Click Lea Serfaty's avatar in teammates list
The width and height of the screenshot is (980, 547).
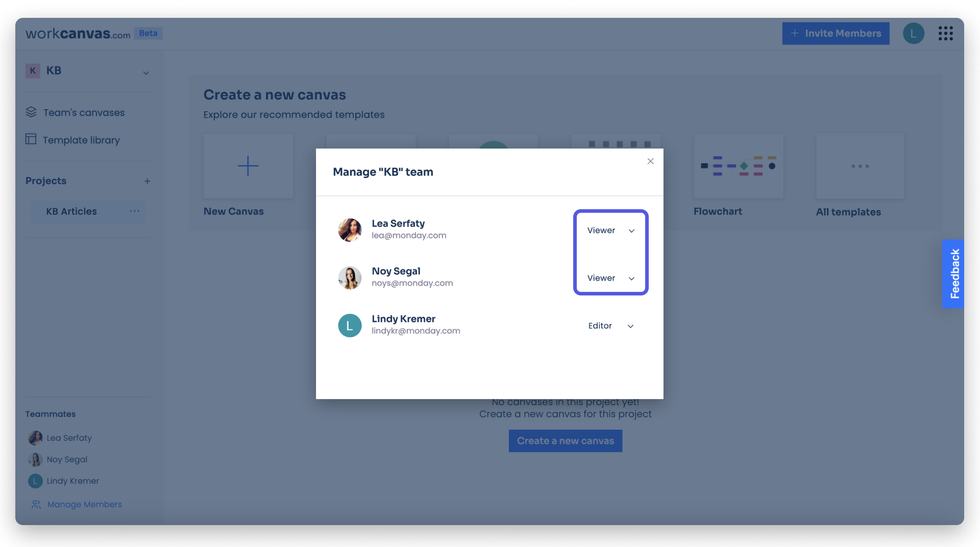35,437
